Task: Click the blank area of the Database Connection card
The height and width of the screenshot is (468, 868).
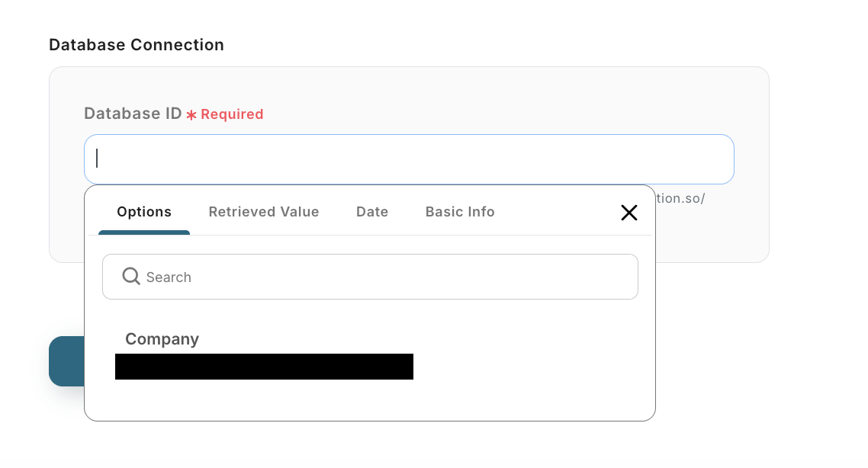Action: [712, 236]
